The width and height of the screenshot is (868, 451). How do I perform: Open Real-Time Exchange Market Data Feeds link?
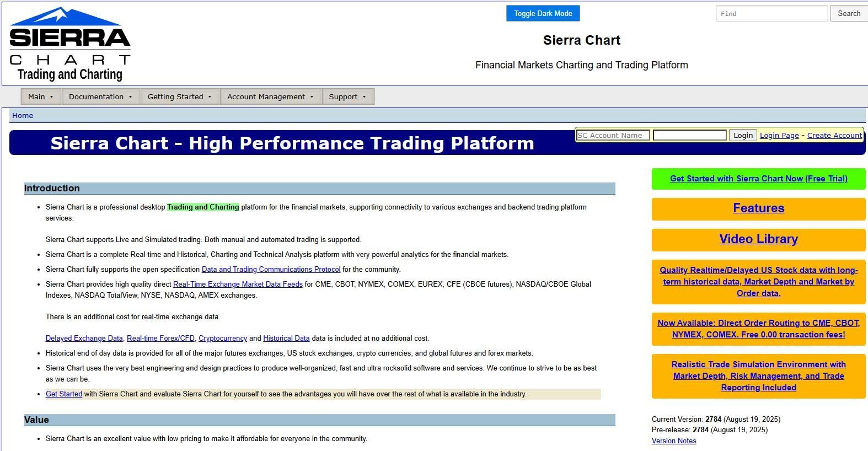point(238,284)
